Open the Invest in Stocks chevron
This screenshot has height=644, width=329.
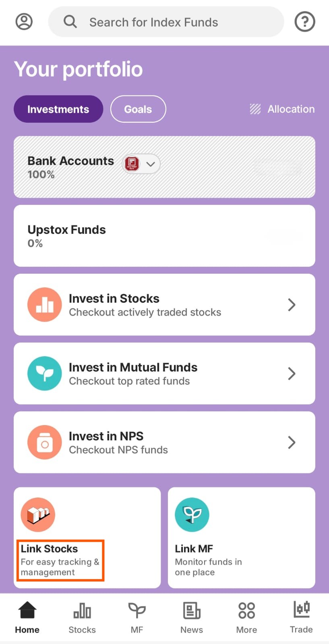click(x=292, y=305)
